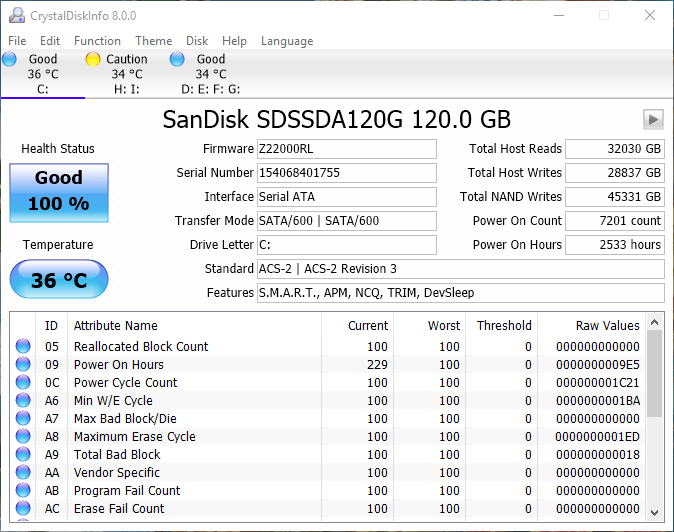
Task: Switch to the H: I: disk tab
Action: pyautogui.click(x=126, y=74)
